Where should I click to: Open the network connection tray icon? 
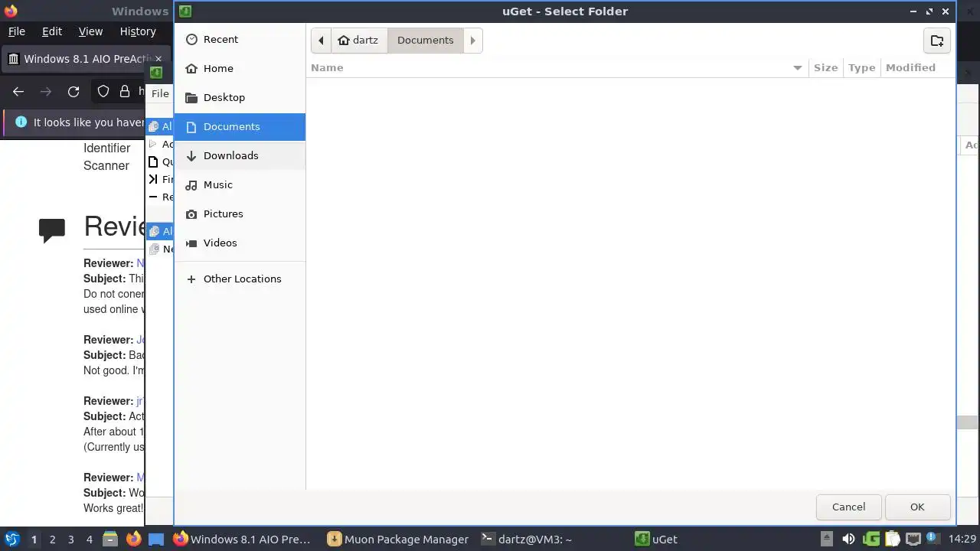click(913, 540)
